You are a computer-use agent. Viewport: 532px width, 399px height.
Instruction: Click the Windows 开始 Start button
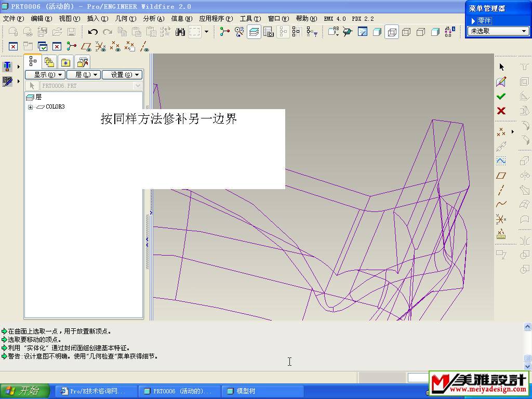click(x=25, y=391)
